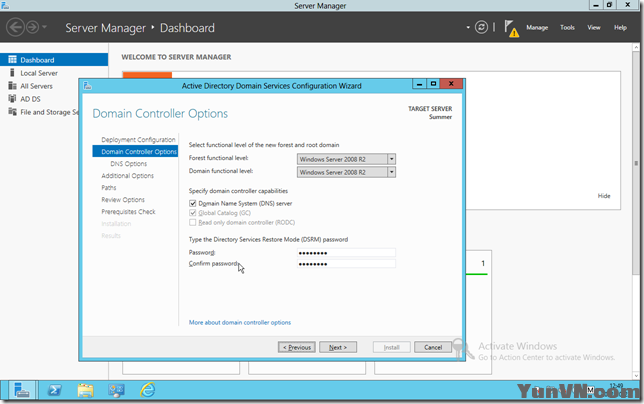Screen dimensions: 644x404
Task: Close the AD DS Configuration Wizard
Action: point(451,84)
